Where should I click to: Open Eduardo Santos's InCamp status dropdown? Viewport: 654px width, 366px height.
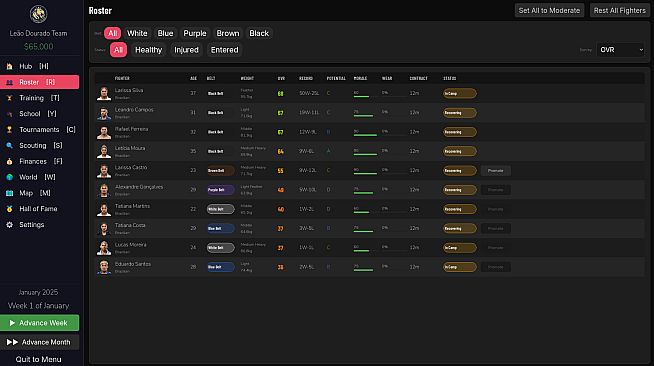pos(460,267)
